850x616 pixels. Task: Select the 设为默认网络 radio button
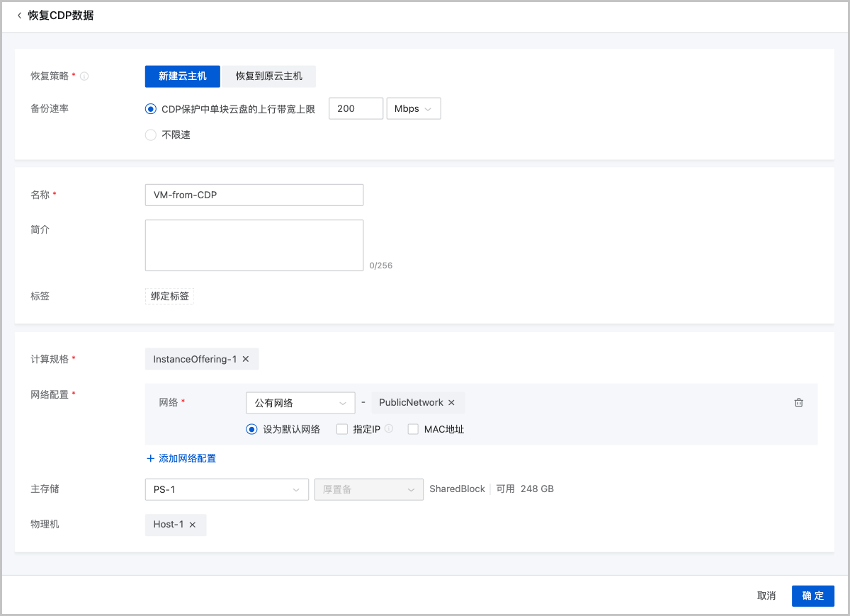click(251, 429)
